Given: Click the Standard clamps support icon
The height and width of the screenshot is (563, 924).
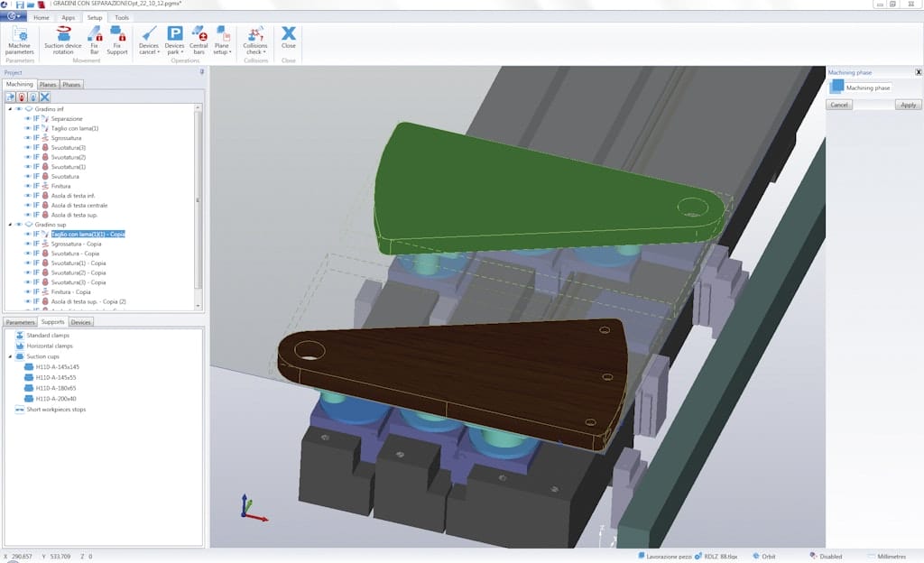Looking at the screenshot, I should click(x=19, y=335).
